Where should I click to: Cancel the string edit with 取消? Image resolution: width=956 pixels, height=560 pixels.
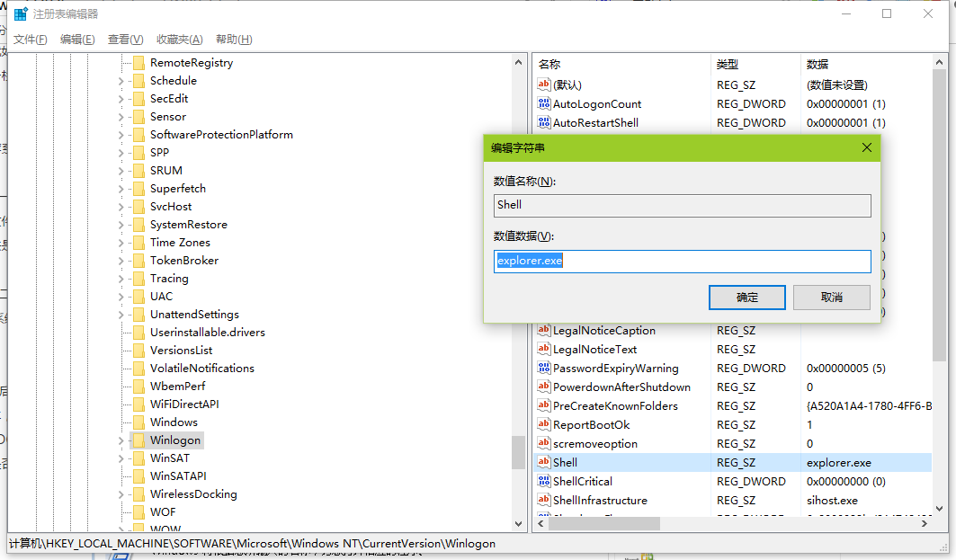(x=831, y=298)
